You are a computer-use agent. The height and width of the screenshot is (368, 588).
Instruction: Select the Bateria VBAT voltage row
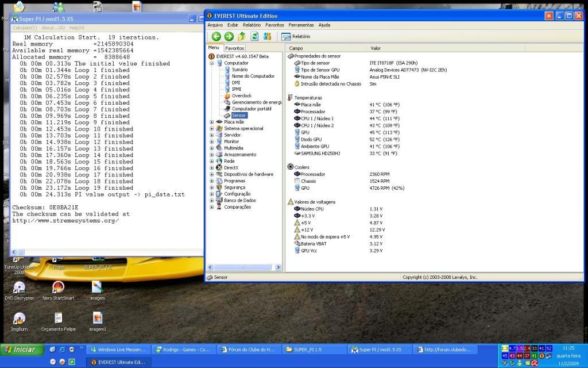coord(338,244)
